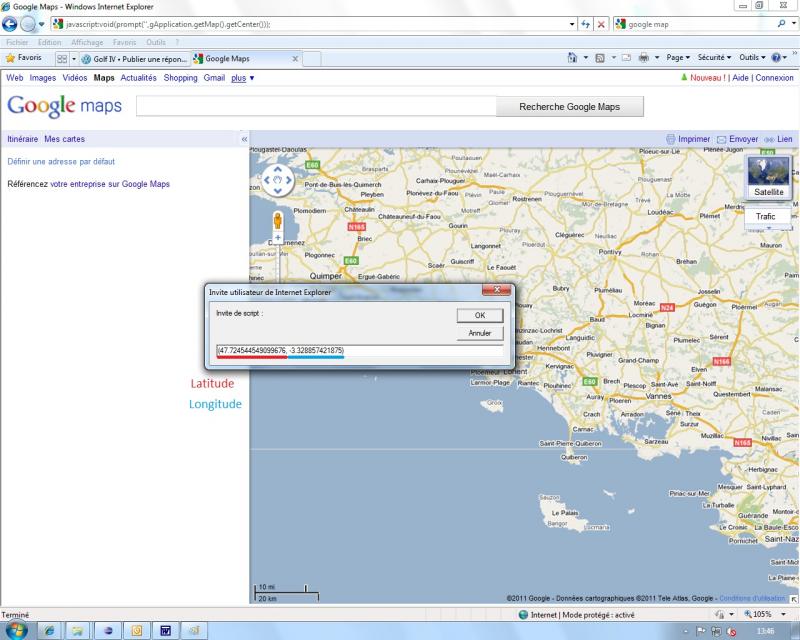Open the folder icon in taskbar
The width and height of the screenshot is (800, 640).
tap(78, 631)
